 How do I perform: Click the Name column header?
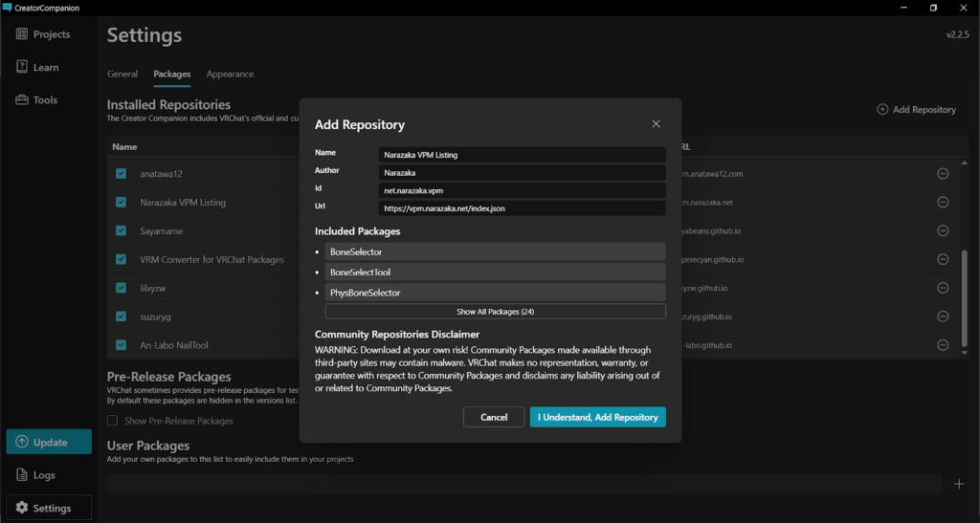coord(124,146)
